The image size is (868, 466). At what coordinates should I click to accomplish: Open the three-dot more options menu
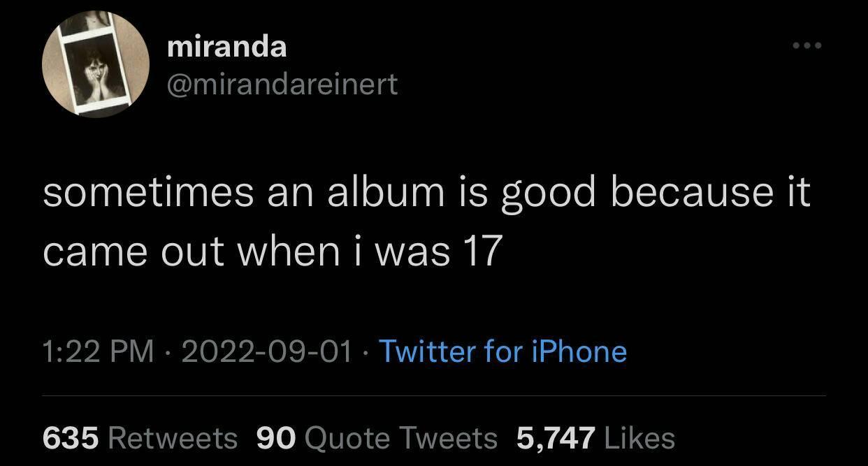click(x=807, y=46)
